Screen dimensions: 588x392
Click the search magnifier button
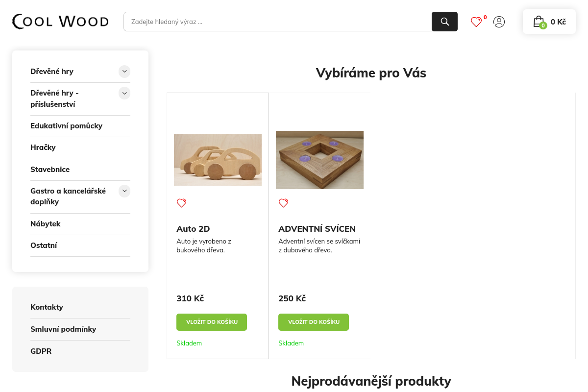[x=444, y=22]
